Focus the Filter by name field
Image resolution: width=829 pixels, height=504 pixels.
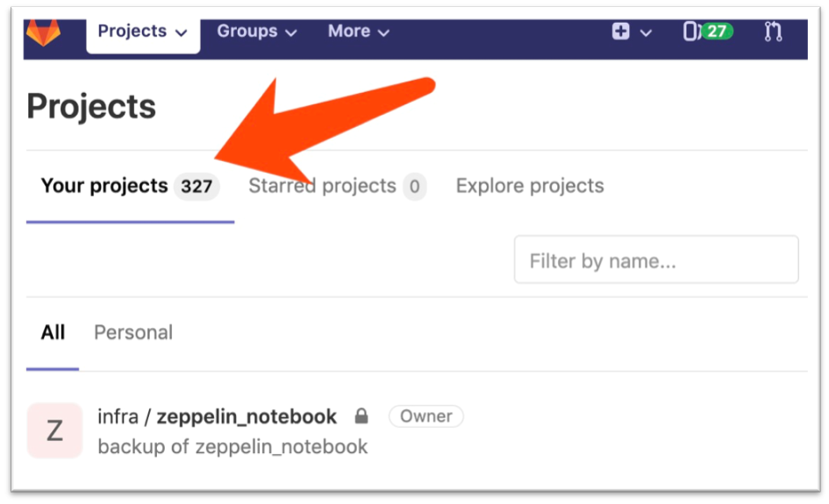(656, 260)
